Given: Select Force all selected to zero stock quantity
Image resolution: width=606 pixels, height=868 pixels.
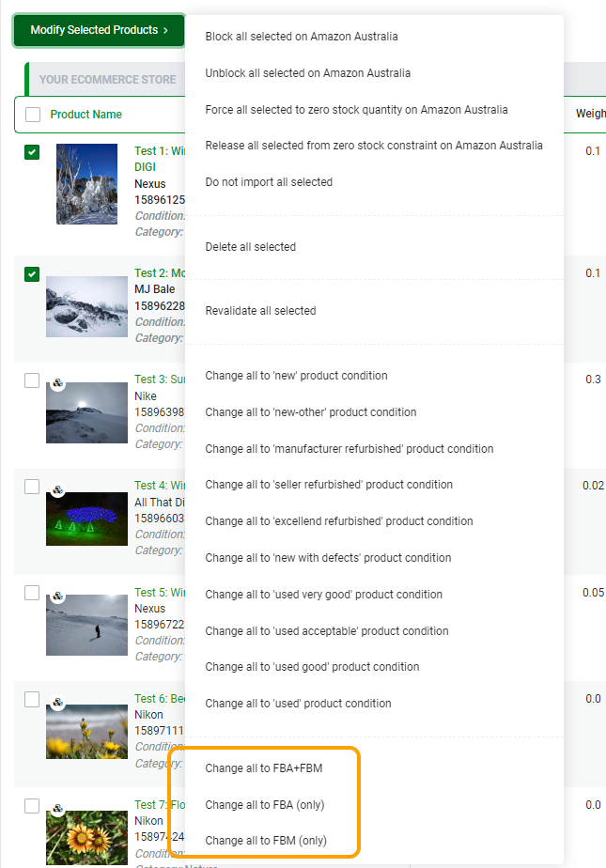Looking at the screenshot, I should pos(356,110).
